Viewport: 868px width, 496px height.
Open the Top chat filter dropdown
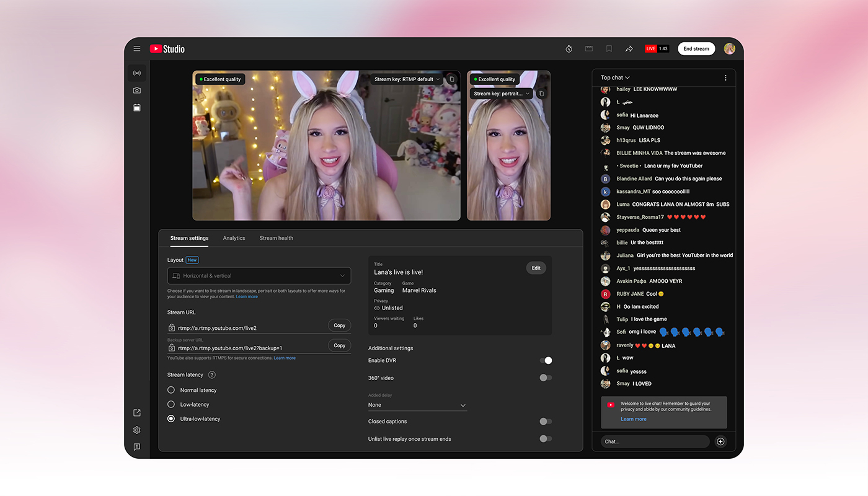click(614, 77)
